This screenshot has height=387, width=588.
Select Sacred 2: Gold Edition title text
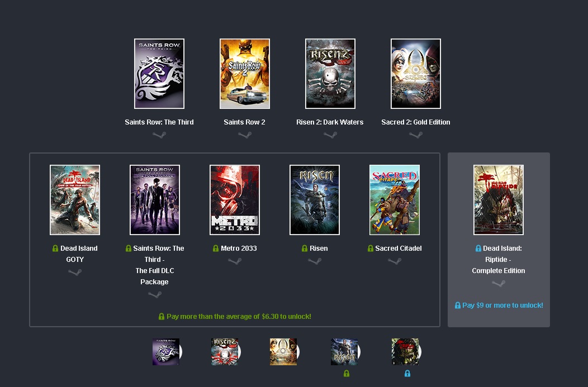pos(416,122)
